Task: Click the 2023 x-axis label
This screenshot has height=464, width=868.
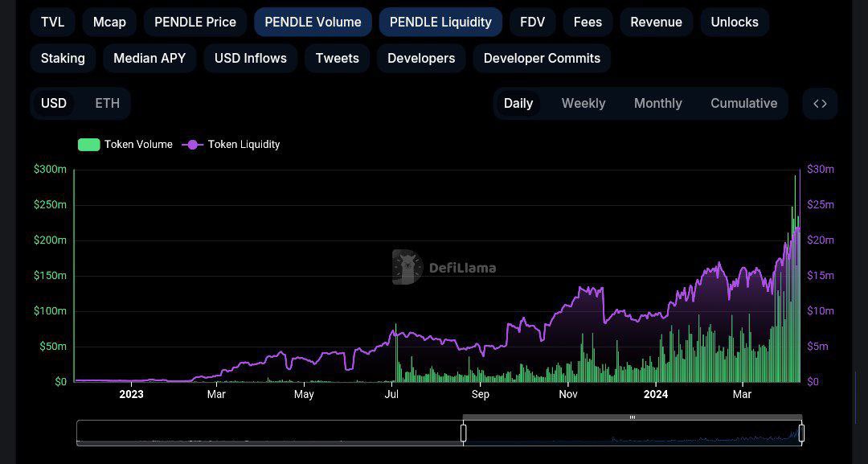Action: 131,394
